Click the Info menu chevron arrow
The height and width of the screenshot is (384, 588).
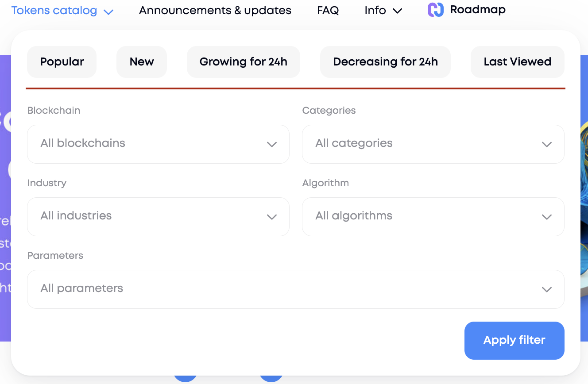pos(398,11)
